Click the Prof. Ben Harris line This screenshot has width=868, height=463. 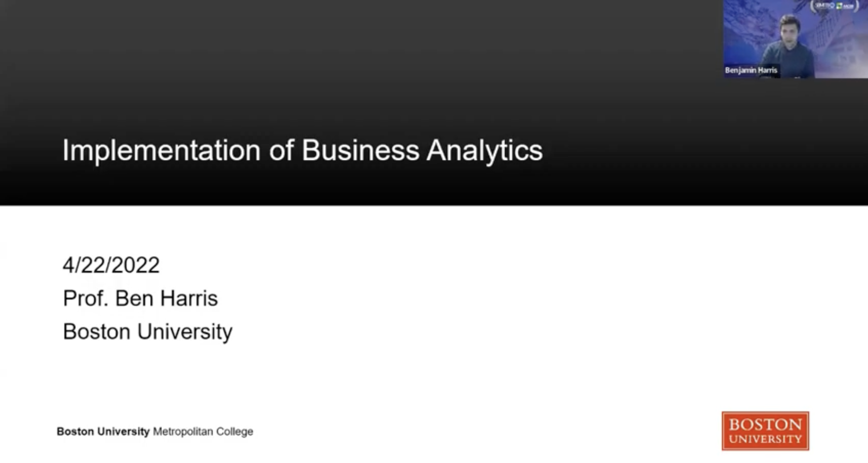[x=140, y=298]
